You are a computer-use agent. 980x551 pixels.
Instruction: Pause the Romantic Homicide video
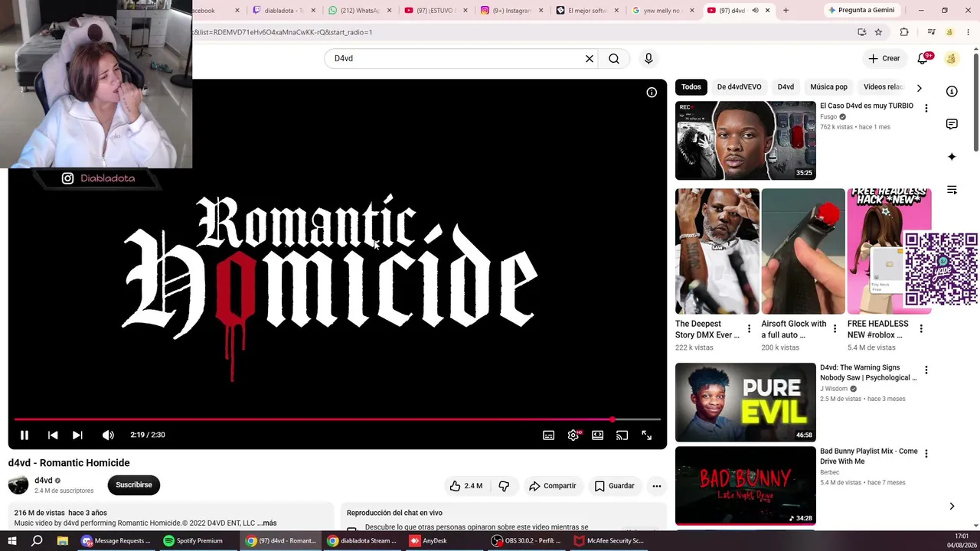point(24,435)
